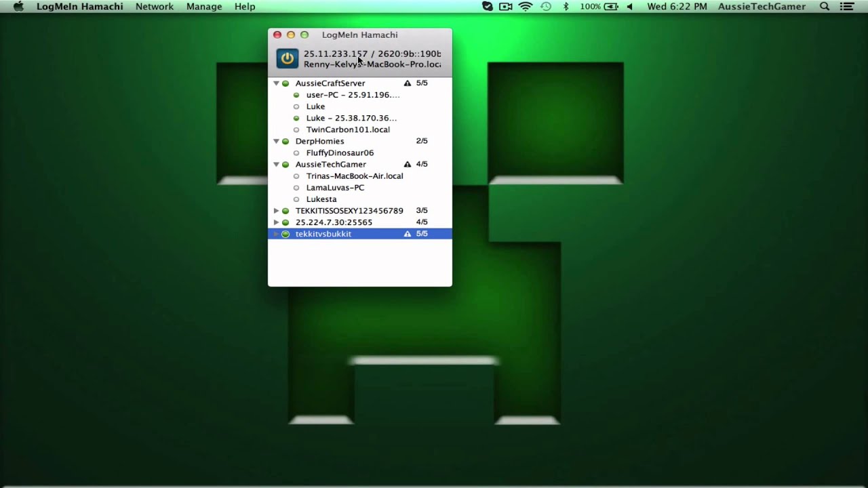Viewport: 868px width, 488px height.
Task: Select the DerpHomies network name
Action: click(319, 141)
